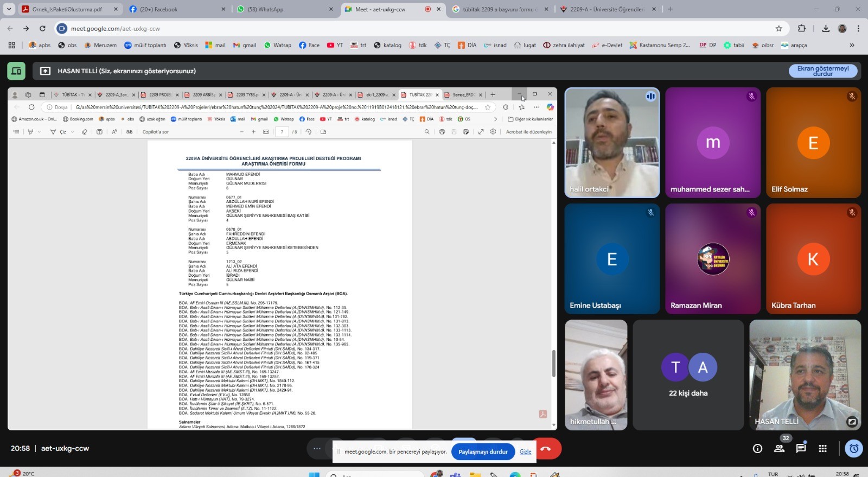Show the participants list icon

click(779, 448)
